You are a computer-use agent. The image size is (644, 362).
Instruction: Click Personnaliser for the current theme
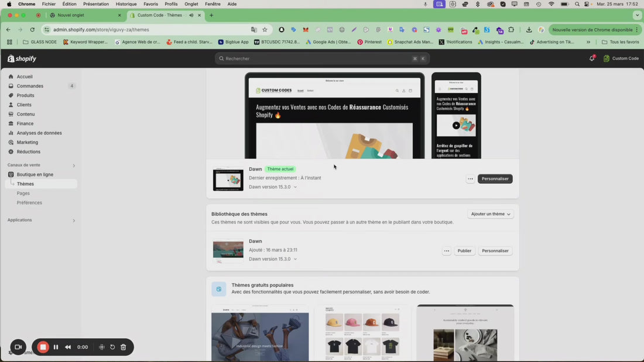(x=495, y=179)
